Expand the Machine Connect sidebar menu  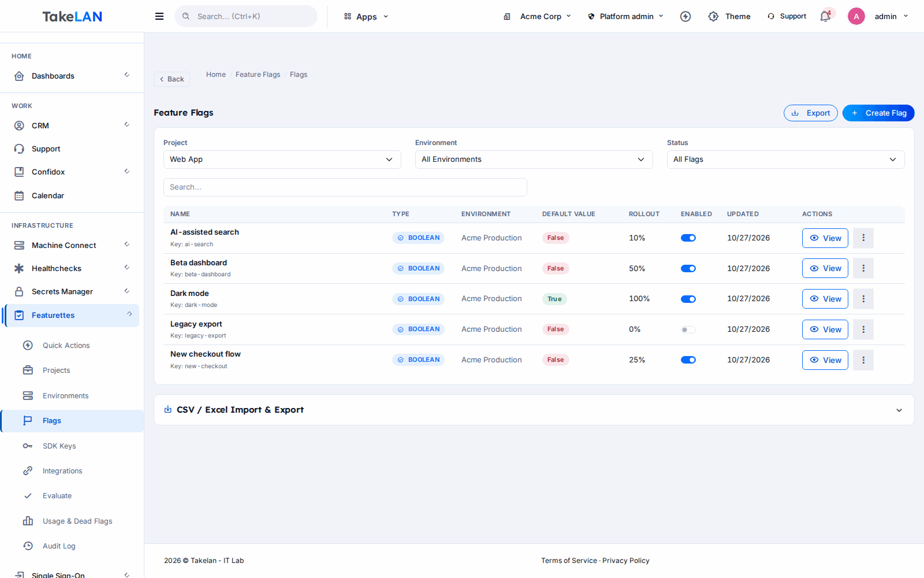[x=72, y=245]
